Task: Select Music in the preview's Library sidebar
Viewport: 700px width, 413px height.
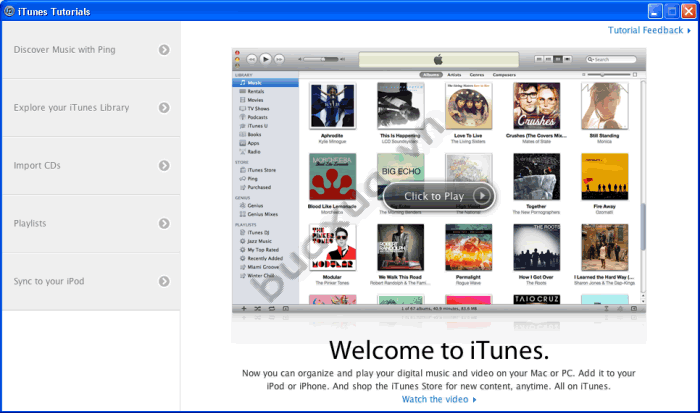Action: click(x=265, y=83)
